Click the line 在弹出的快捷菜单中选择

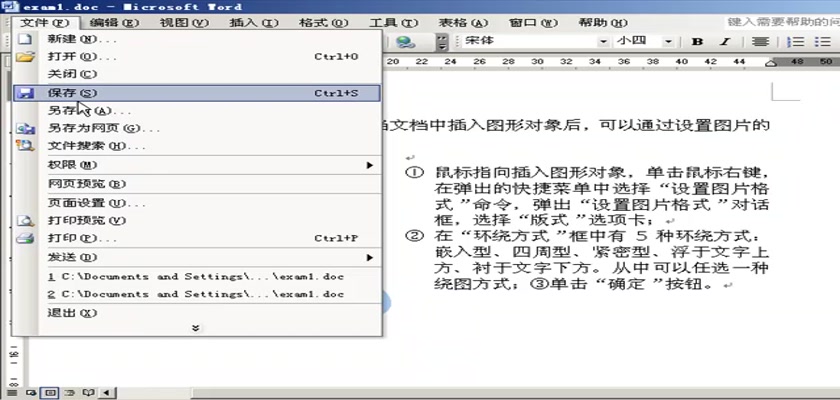click(602, 189)
